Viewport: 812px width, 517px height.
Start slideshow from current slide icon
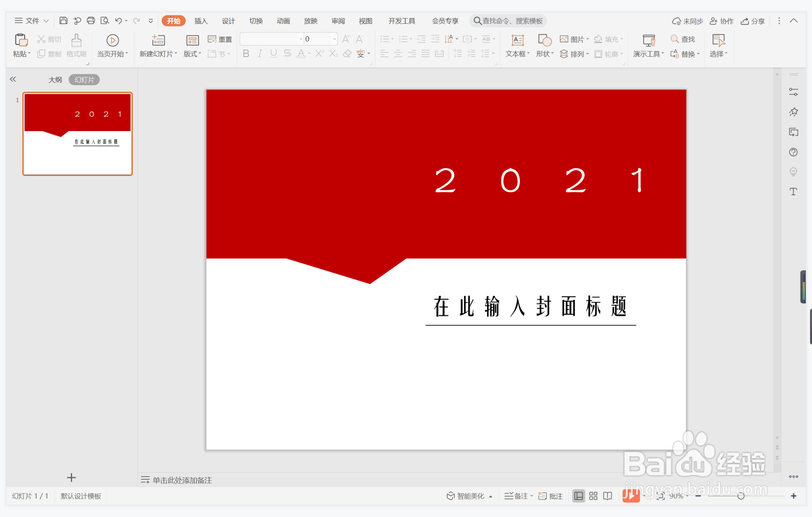(x=112, y=40)
